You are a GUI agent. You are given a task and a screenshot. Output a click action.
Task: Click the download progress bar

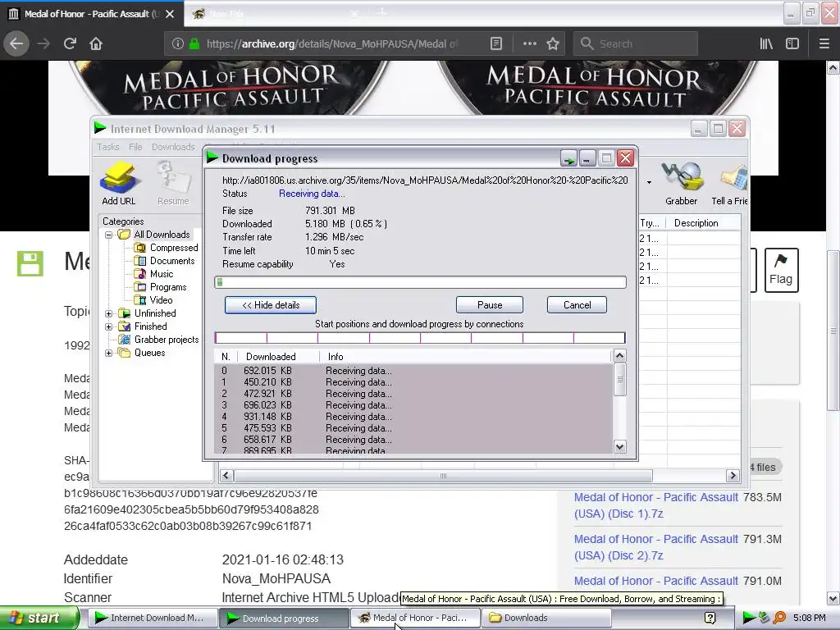(420, 282)
